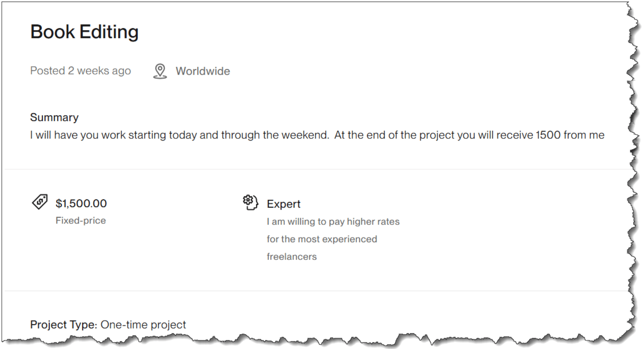
Task: Click the Project Type label
Action: pyautogui.click(x=63, y=325)
